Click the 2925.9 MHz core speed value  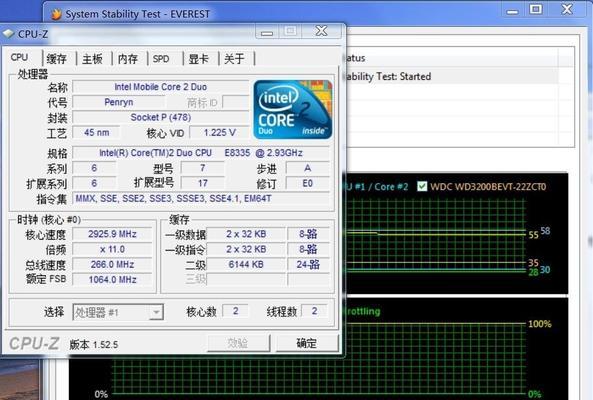[x=112, y=234]
